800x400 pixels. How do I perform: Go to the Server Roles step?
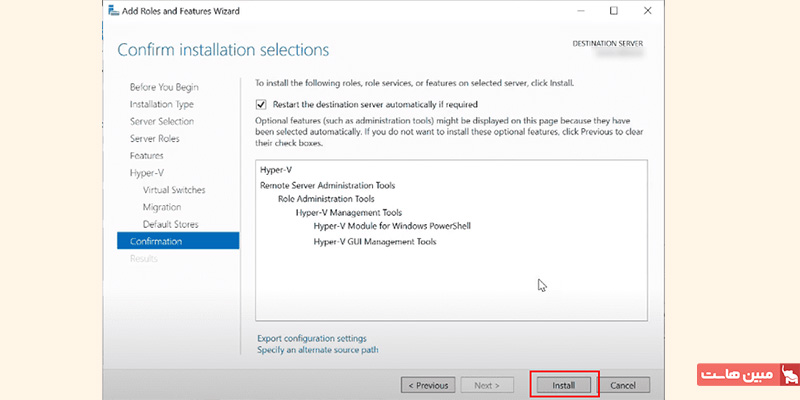[x=155, y=138]
